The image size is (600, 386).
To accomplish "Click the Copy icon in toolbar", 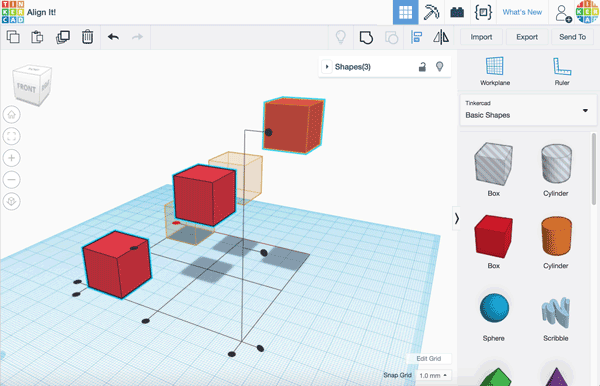I will (x=13, y=37).
